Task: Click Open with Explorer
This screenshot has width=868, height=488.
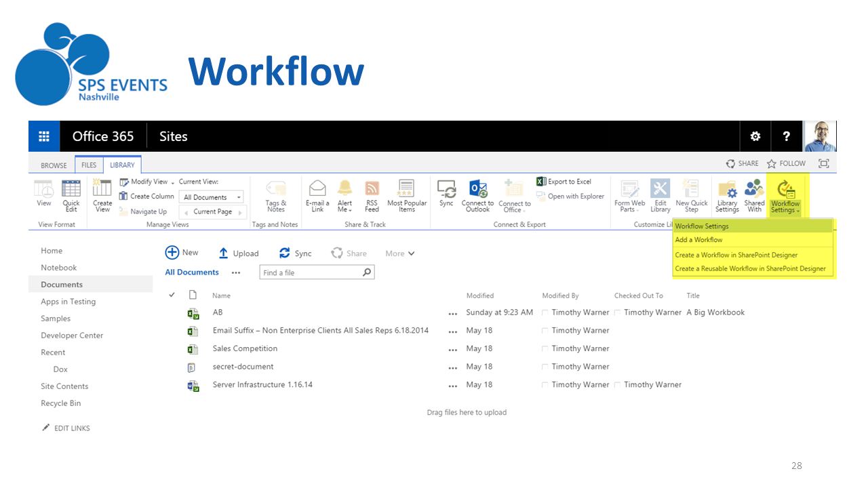Action: click(570, 197)
